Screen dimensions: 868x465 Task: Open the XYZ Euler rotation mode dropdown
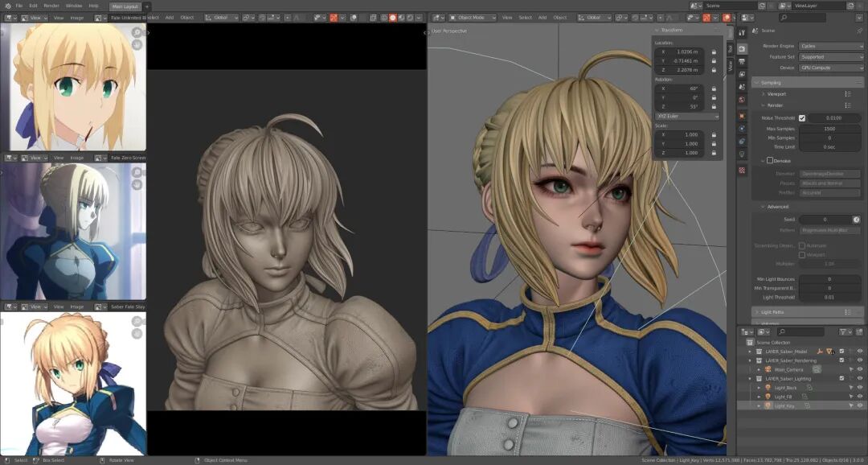tap(687, 117)
